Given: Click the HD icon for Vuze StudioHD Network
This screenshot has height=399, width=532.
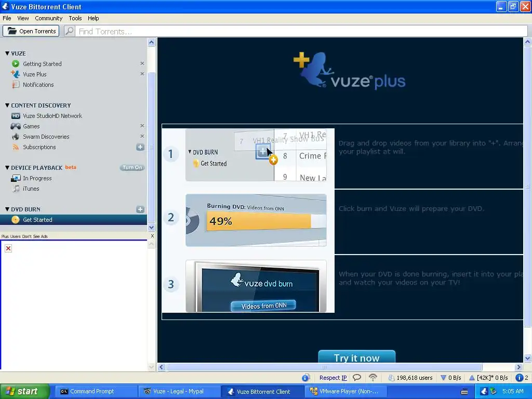Looking at the screenshot, I should tap(16, 116).
